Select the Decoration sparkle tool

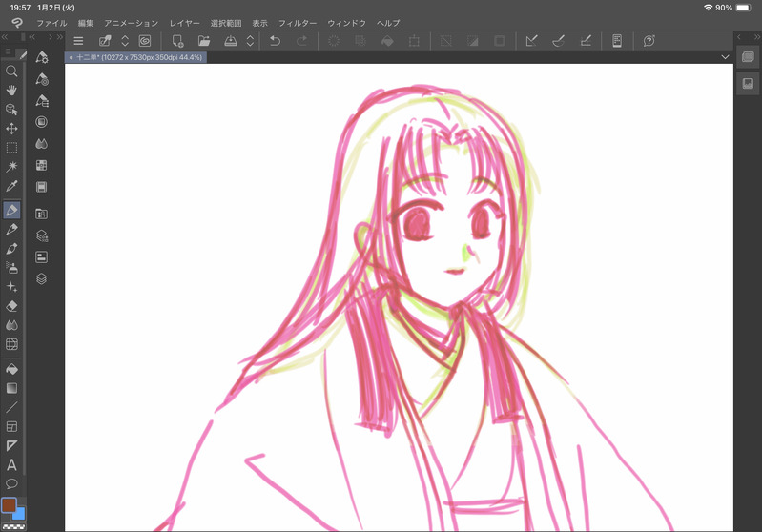(x=11, y=287)
